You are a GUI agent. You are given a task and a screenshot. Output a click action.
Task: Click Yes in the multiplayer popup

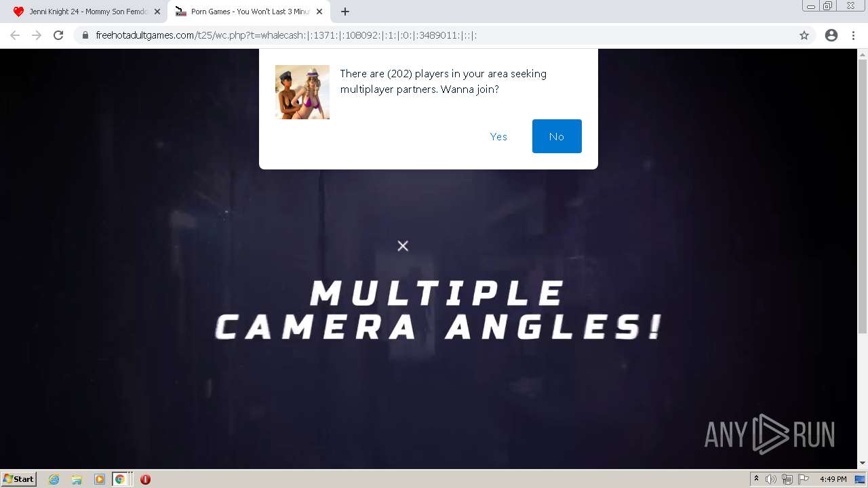[498, 136]
